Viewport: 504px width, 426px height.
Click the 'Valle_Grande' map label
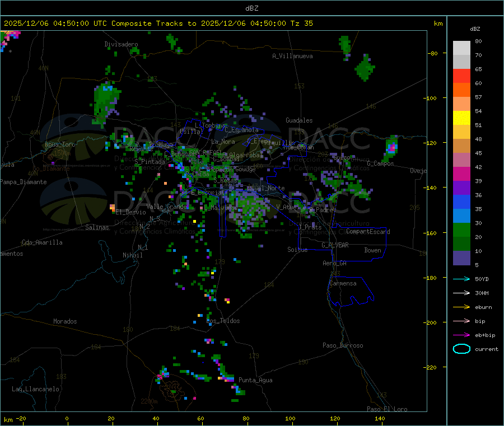(166, 207)
